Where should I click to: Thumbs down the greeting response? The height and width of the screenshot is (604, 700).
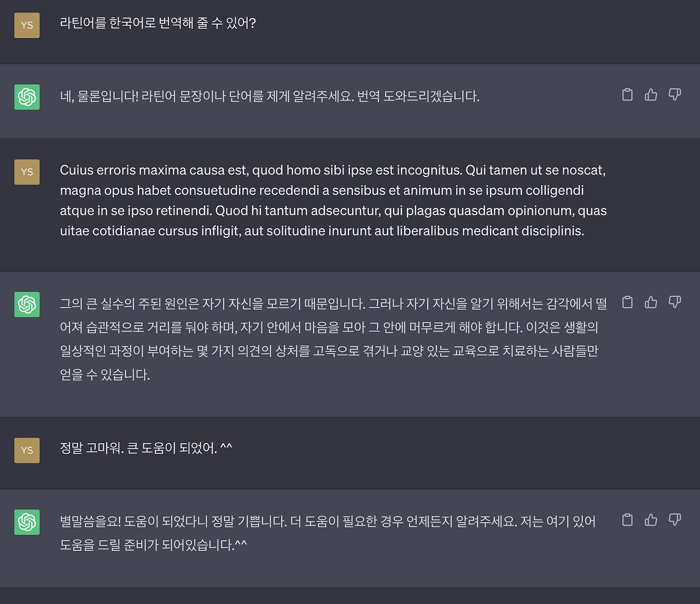[x=674, y=94]
